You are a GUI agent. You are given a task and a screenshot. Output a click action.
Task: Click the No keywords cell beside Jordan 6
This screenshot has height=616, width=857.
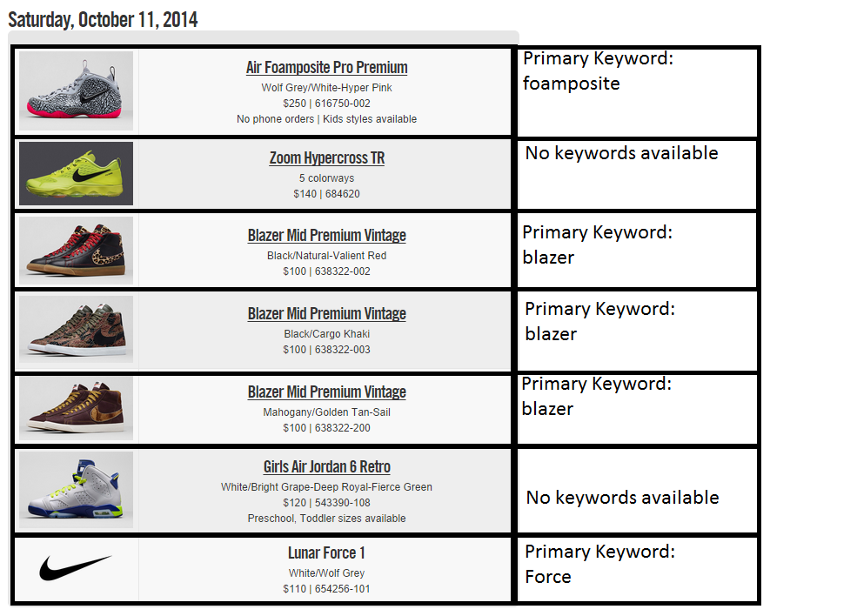[x=637, y=492]
